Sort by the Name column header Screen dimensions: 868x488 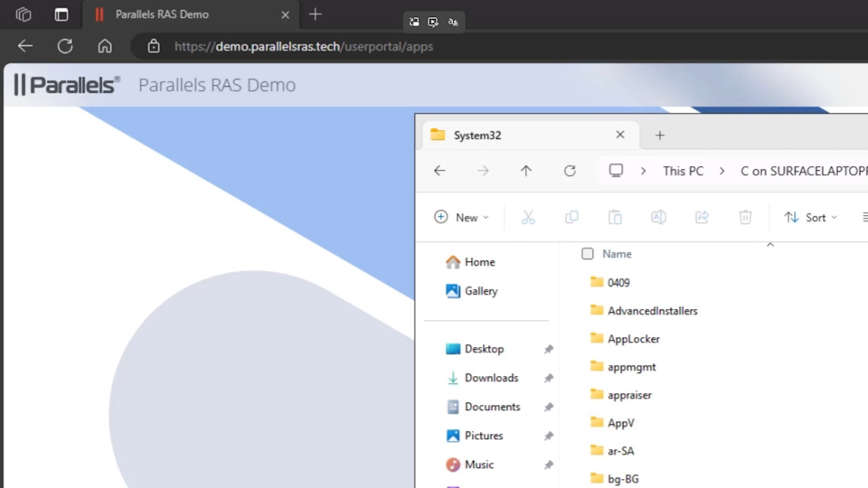617,254
